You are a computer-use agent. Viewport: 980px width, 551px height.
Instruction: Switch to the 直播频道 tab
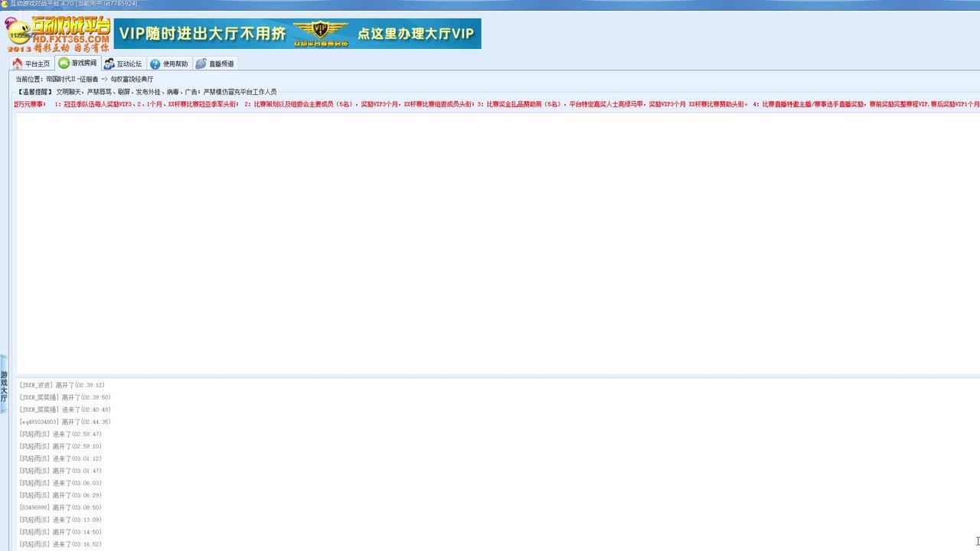[x=214, y=64]
